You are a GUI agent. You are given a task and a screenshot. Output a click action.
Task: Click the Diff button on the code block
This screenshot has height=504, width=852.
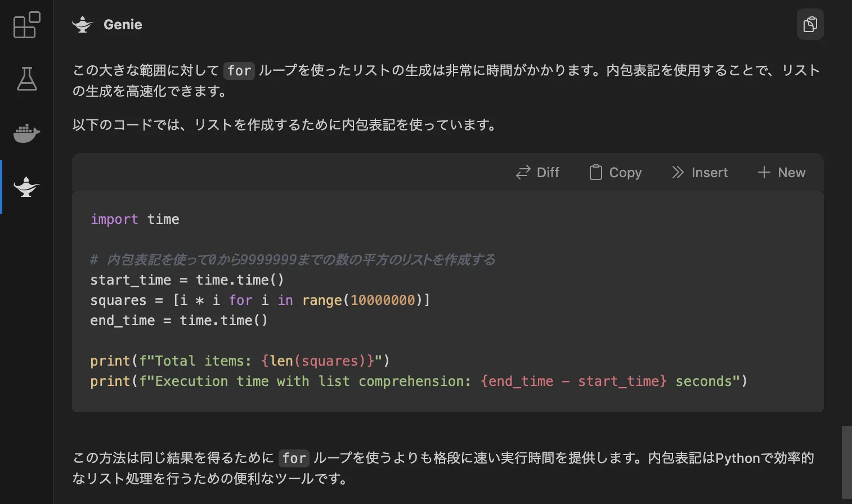point(538,172)
